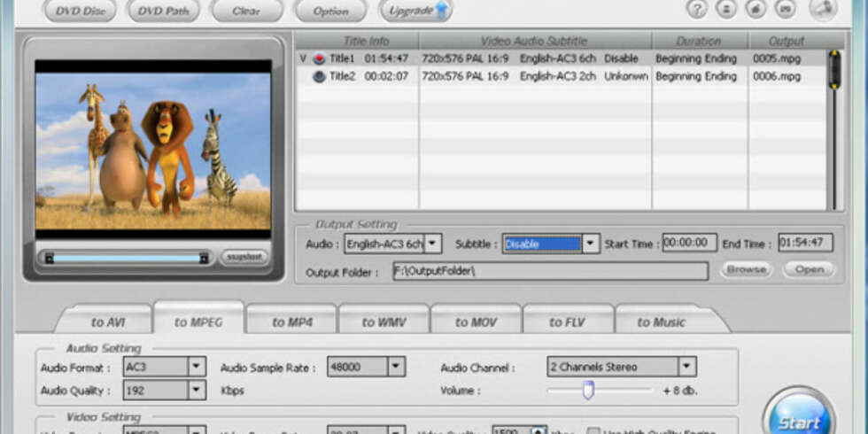Browse for an output folder

(x=746, y=269)
